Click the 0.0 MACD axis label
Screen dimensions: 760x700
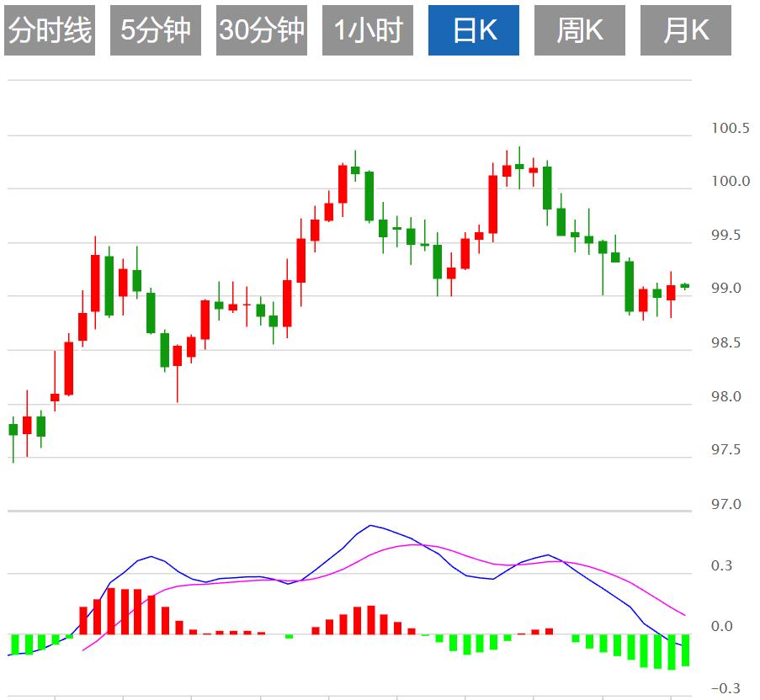[x=724, y=627]
